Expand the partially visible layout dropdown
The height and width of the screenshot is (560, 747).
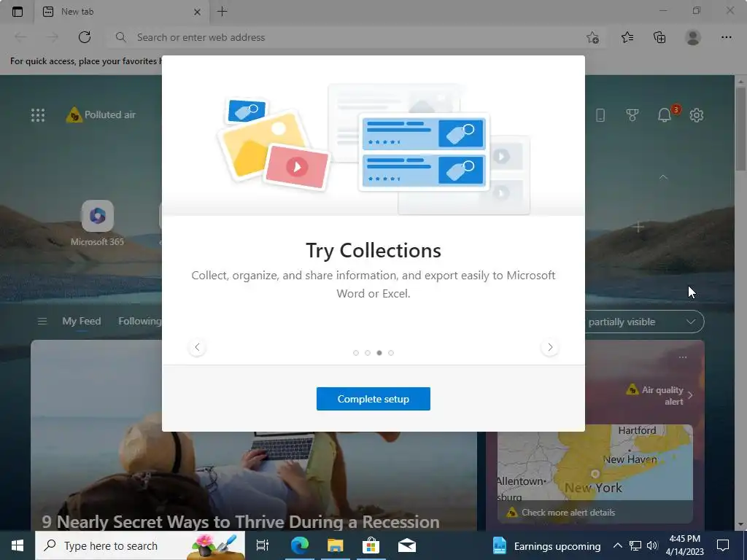[644, 322]
